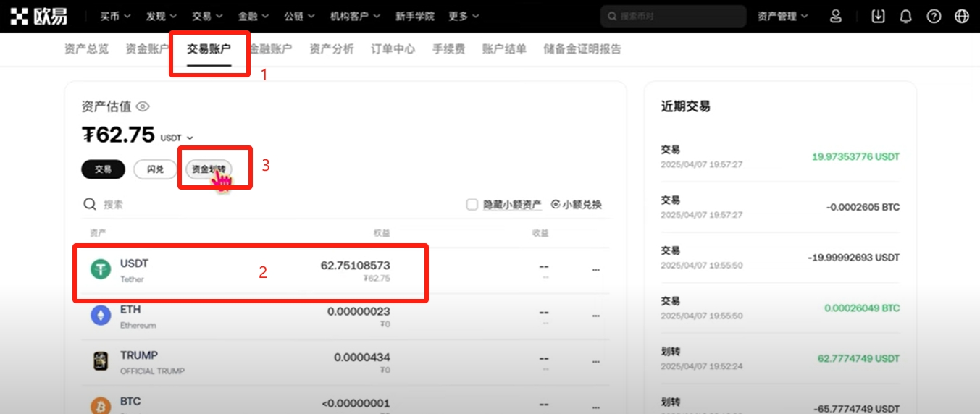Click the download app icon
The width and height of the screenshot is (980, 414).
878,16
